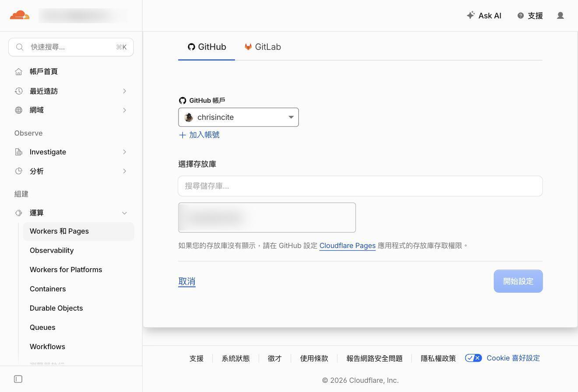Switch to the GitLab tab

pos(263,47)
